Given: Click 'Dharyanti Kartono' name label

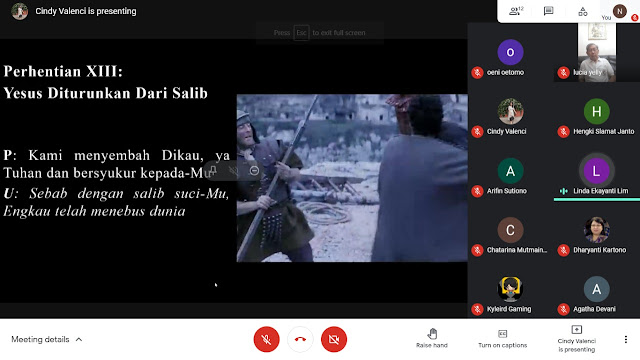Looking at the screenshot, I should 599,250.
